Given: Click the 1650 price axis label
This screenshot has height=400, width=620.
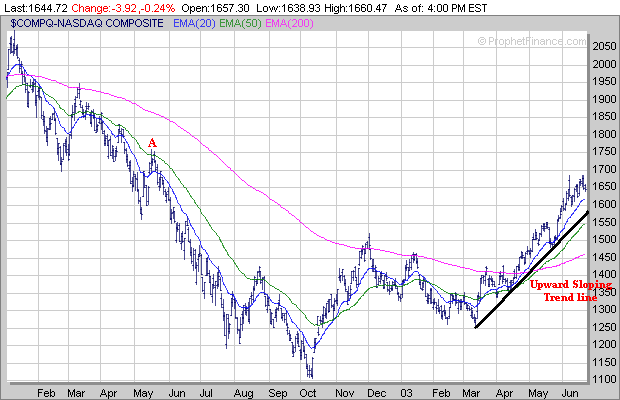Looking at the screenshot, I should tap(604, 186).
